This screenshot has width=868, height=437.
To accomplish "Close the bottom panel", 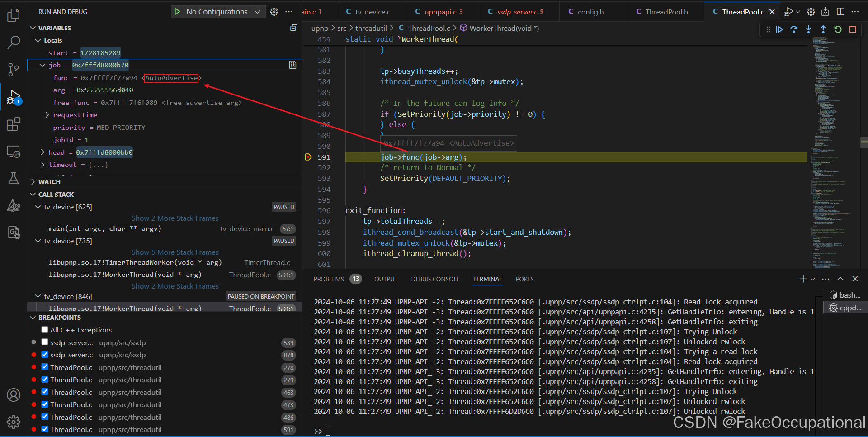I will point(855,279).
